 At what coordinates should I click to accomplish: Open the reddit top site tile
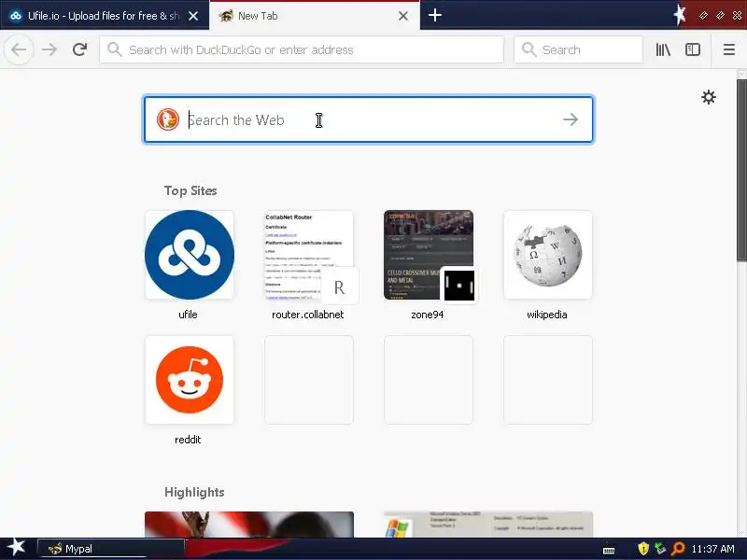point(190,380)
